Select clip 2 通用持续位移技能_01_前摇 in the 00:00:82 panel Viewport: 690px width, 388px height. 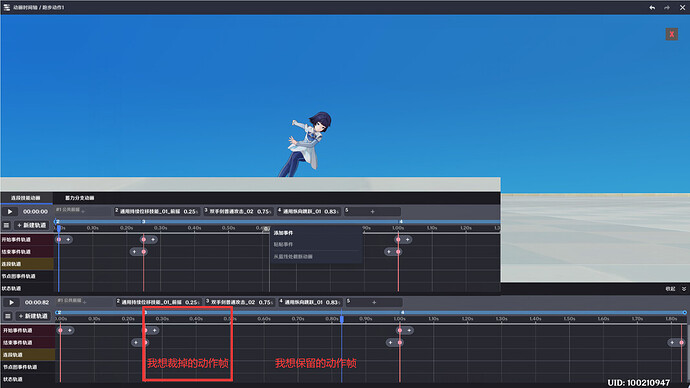tap(159, 302)
